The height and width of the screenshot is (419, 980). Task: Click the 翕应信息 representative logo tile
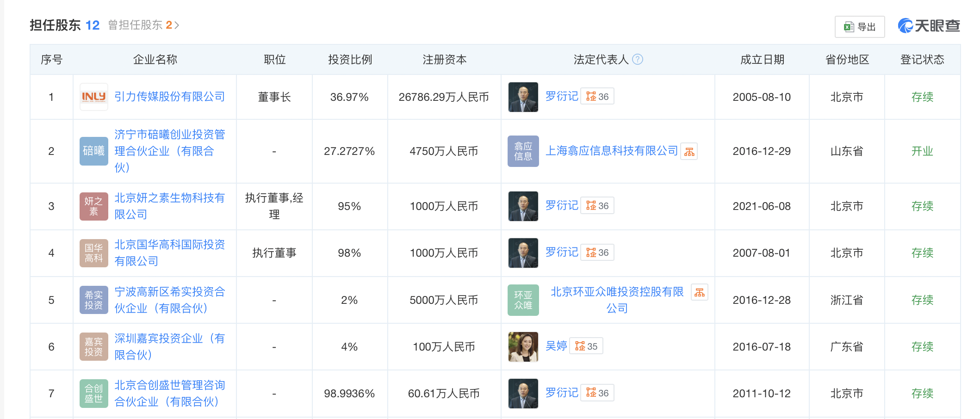[x=523, y=151]
